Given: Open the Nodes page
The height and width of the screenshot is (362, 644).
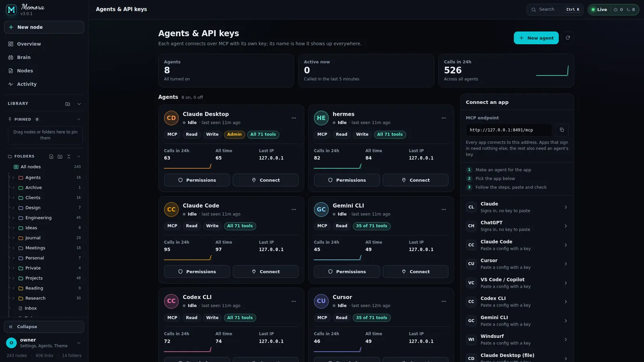Looking at the screenshot, I should pyautogui.click(x=44, y=71).
